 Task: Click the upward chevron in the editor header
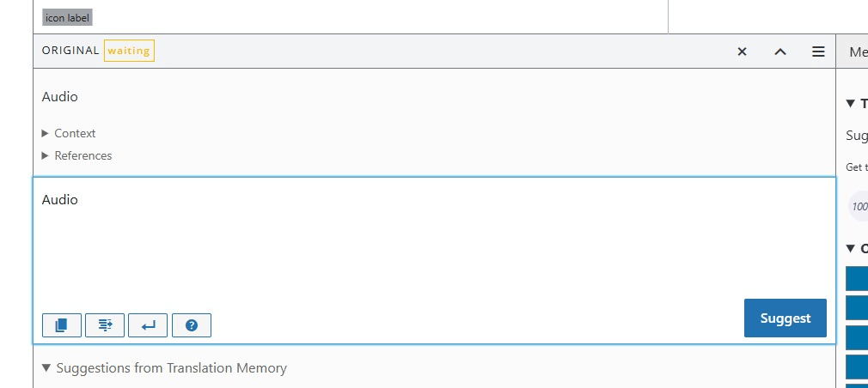[780, 52]
